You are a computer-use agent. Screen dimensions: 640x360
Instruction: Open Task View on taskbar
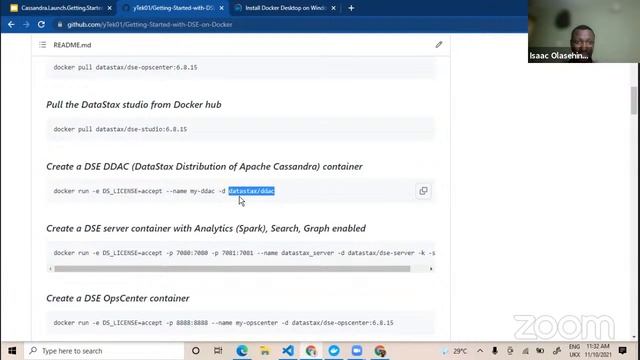[x=218, y=351]
